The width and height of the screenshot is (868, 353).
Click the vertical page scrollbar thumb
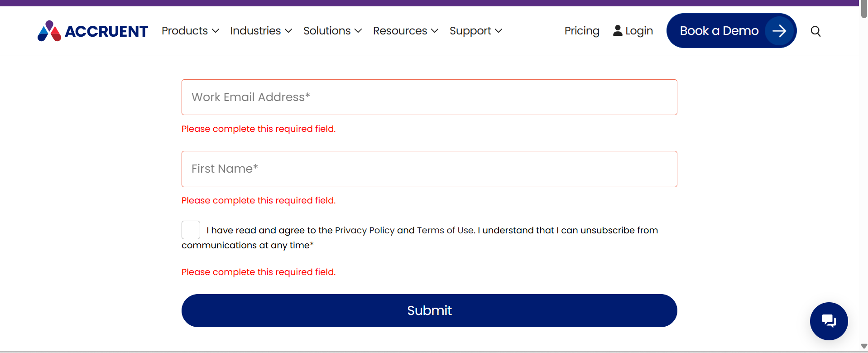click(863, 9)
